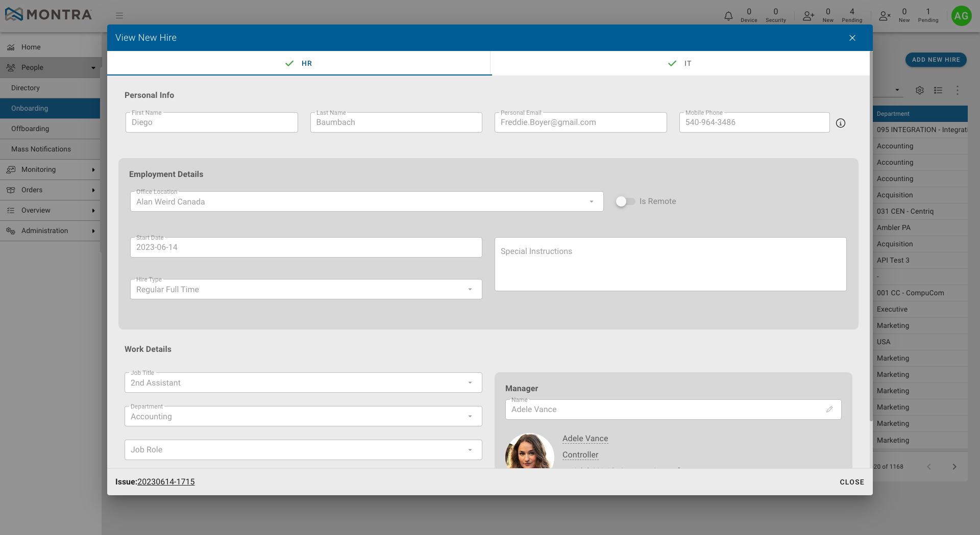Click the Last Name field
The image size is (980, 535).
tap(396, 122)
